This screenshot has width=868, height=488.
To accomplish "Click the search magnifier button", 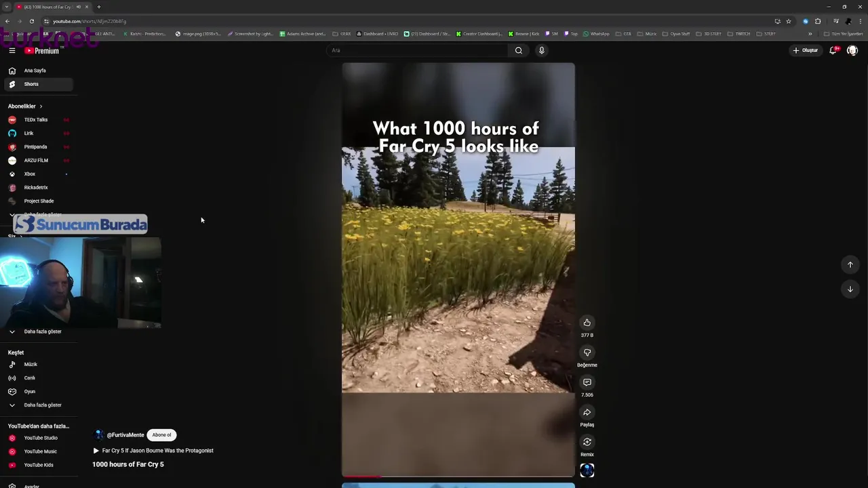I will [519, 50].
